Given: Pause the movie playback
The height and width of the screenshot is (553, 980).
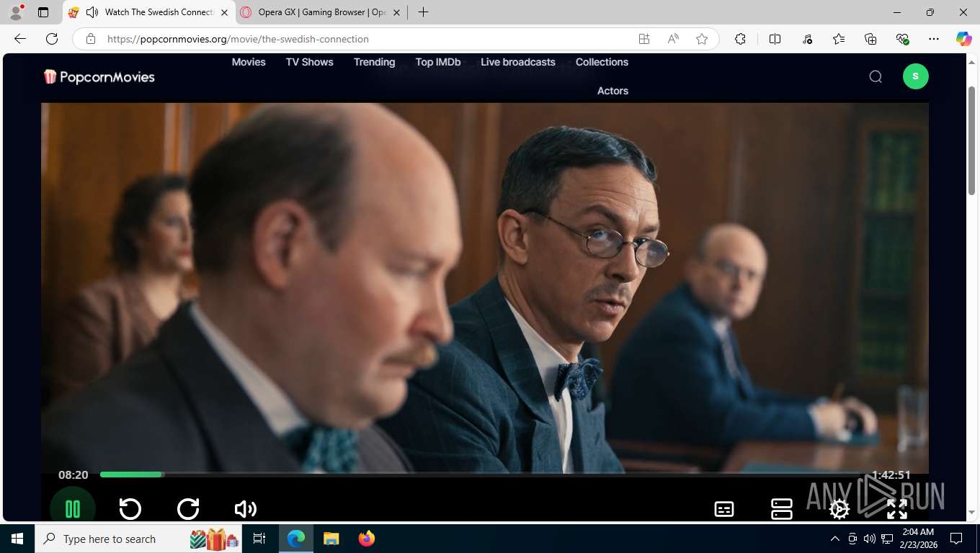Looking at the screenshot, I should pyautogui.click(x=73, y=508).
